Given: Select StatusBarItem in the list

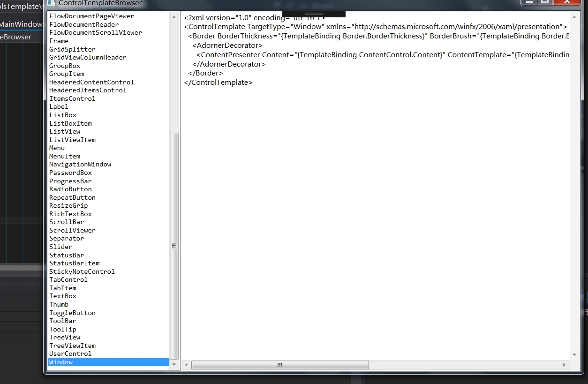Looking at the screenshot, I should pyautogui.click(x=109, y=263).
